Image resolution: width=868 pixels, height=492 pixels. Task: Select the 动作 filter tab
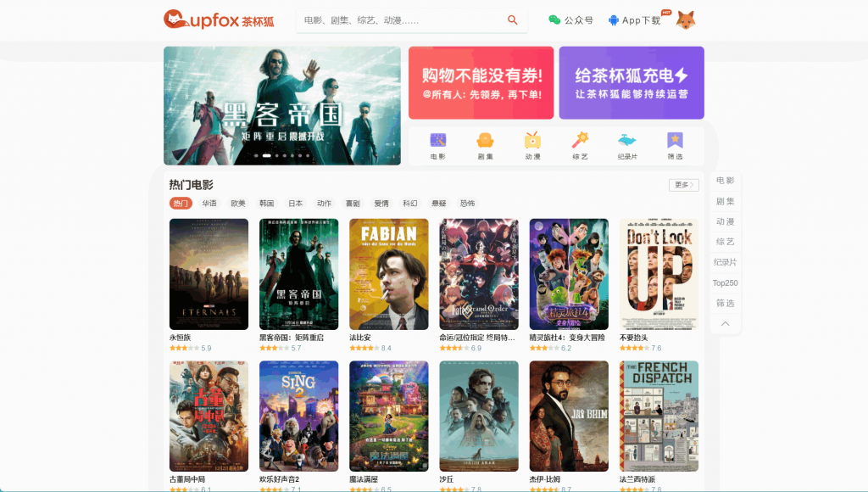click(x=325, y=204)
